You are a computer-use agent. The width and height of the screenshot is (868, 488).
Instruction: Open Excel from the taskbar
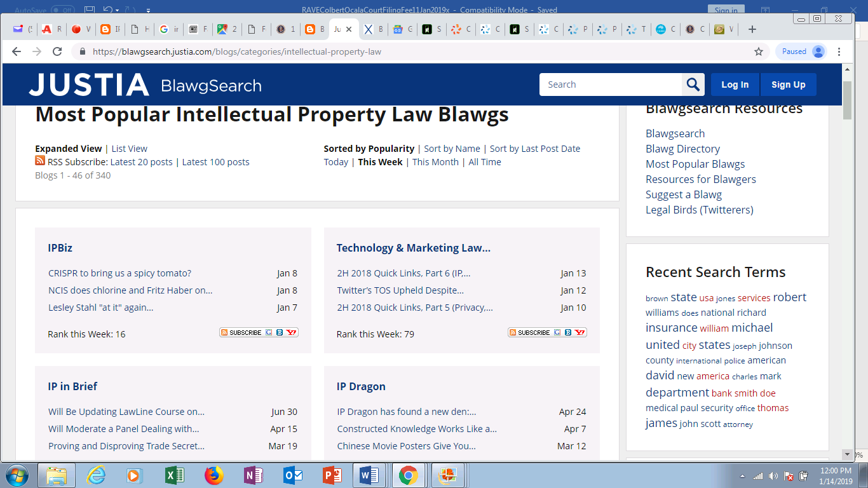tap(174, 475)
